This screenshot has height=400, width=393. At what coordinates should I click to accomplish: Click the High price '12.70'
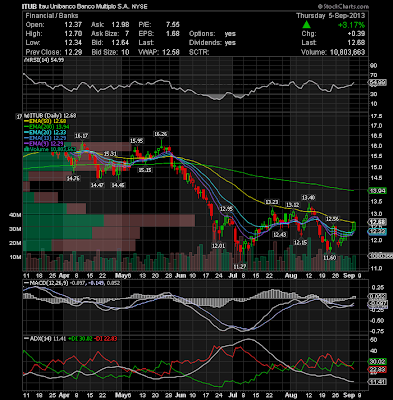coord(73,34)
